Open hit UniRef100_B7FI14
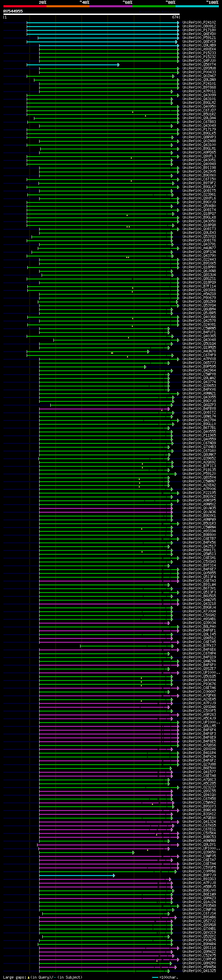Image resolution: width=222 pixels, height=980 pixels. point(199,286)
